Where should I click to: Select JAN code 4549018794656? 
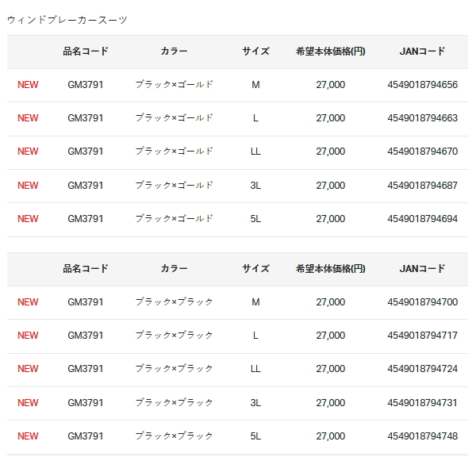(x=422, y=85)
